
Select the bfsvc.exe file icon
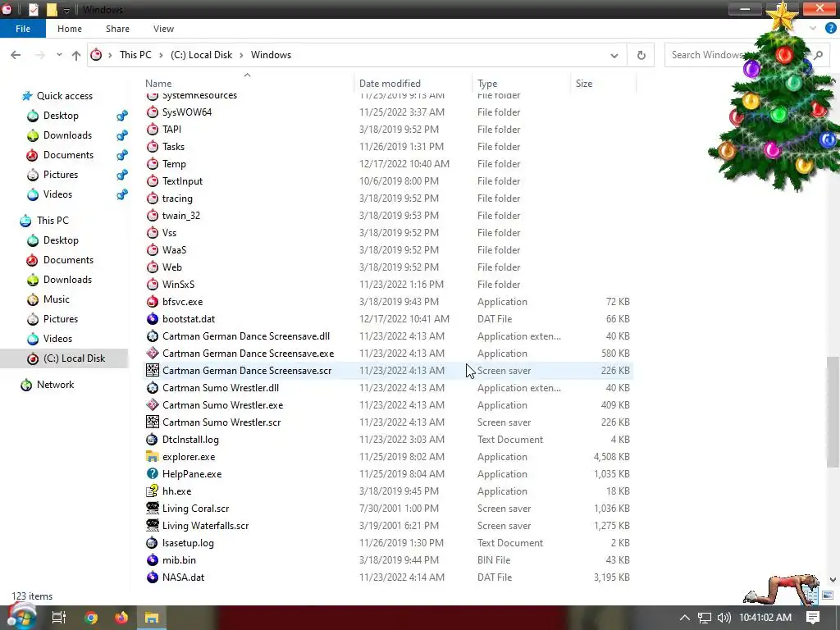[x=153, y=302]
